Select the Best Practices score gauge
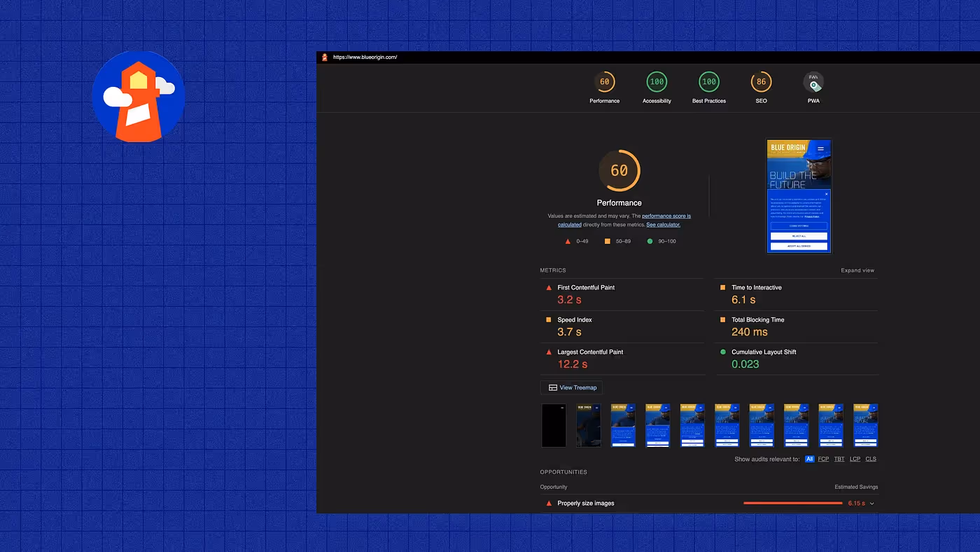The width and height of the screenshot is (980, 552). pyautogui.click(x=709, y=82)
